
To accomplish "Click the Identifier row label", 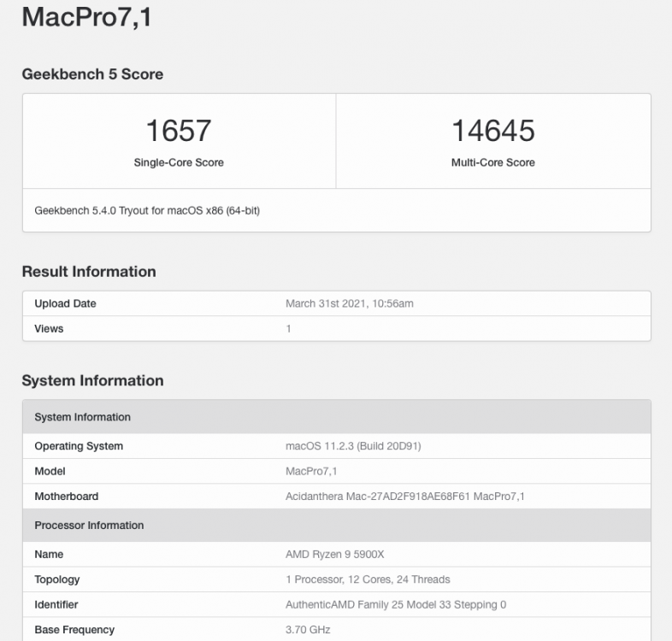I will click(56, 604).
